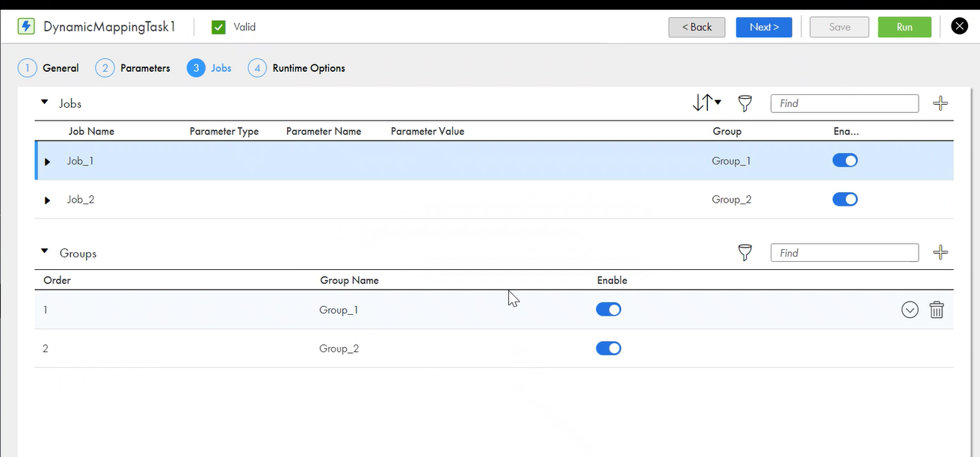This screenshot has height=457, width=980.
Task: Click the Parameter Type column header
Action: click(224, 131)
